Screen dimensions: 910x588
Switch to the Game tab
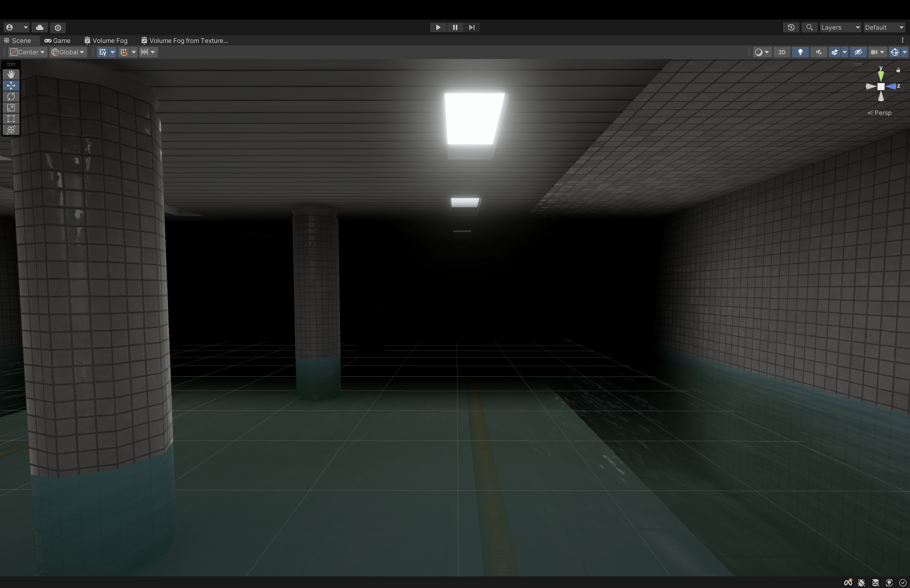pos(57,41)
